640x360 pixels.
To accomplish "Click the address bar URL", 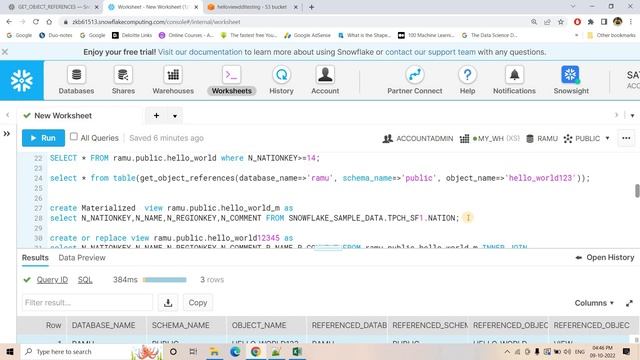I will (156, 22).
